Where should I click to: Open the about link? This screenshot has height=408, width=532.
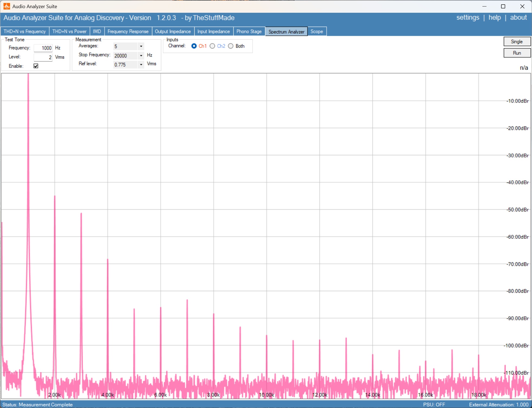point(518,18)
